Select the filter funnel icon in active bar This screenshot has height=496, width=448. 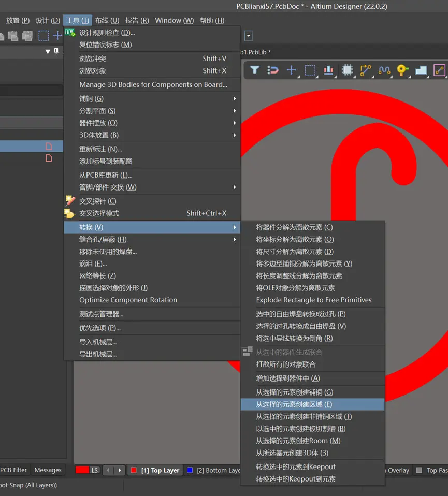click(255, 70)
